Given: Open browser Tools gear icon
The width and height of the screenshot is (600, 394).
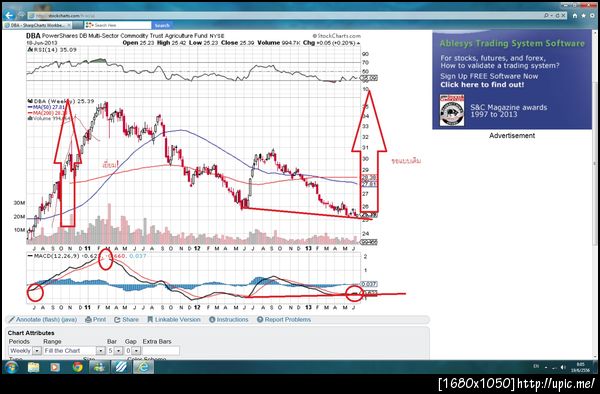Looking at the screenshot, I should [x=592, y=16].
